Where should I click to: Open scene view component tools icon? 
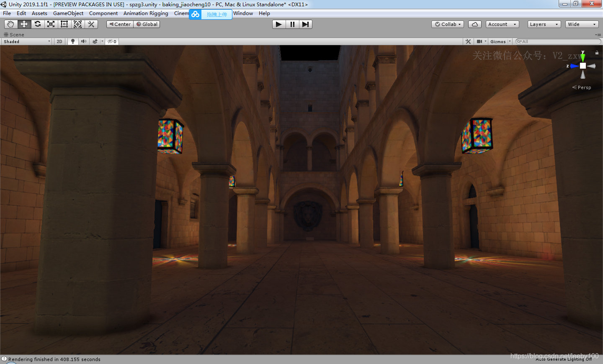468,41
